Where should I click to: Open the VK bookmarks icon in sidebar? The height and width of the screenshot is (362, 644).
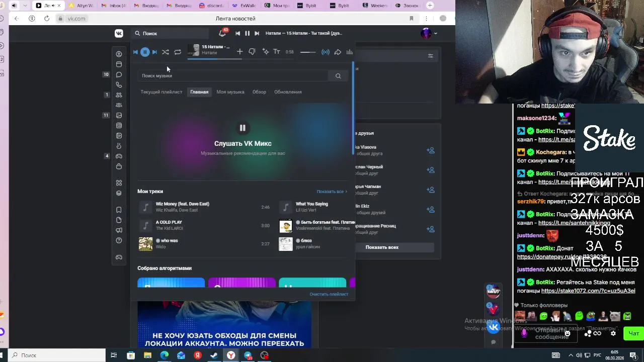click(119, 210)
